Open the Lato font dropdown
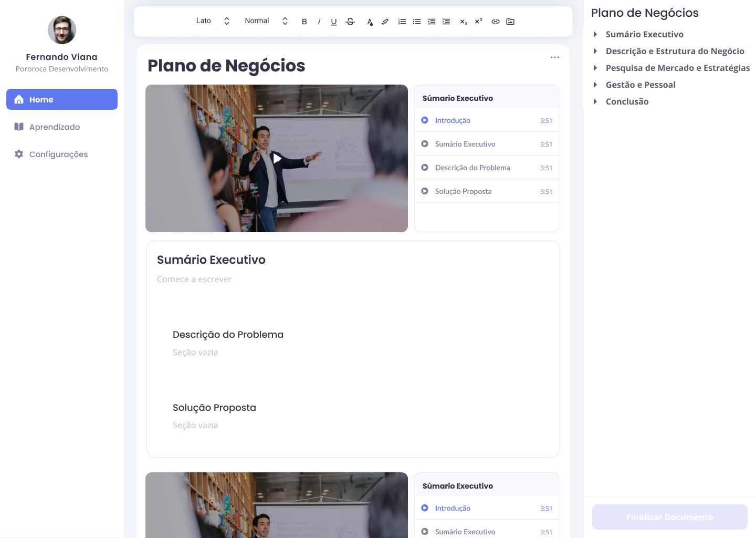756x538 pixels. (213, 21)
